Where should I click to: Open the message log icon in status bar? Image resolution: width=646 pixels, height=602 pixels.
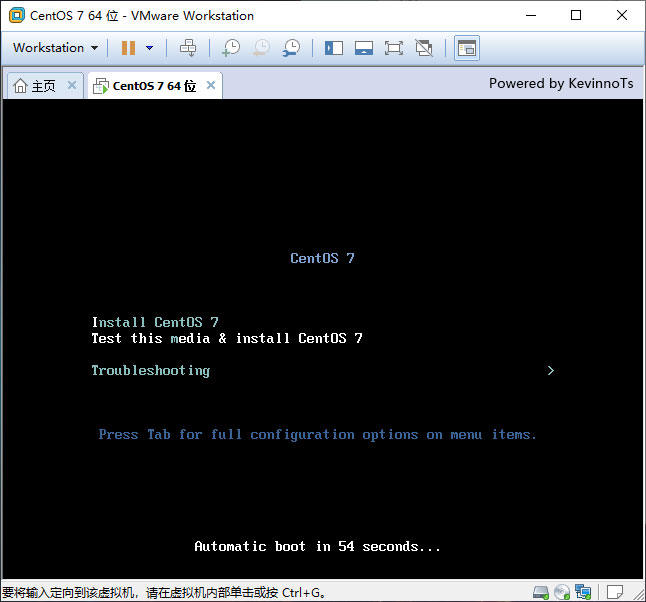pos(614,593)
